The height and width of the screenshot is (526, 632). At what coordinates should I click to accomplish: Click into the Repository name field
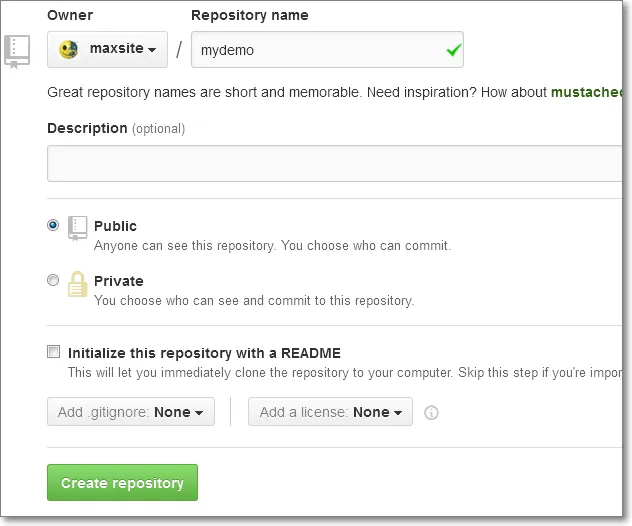(x=327, y=50)
